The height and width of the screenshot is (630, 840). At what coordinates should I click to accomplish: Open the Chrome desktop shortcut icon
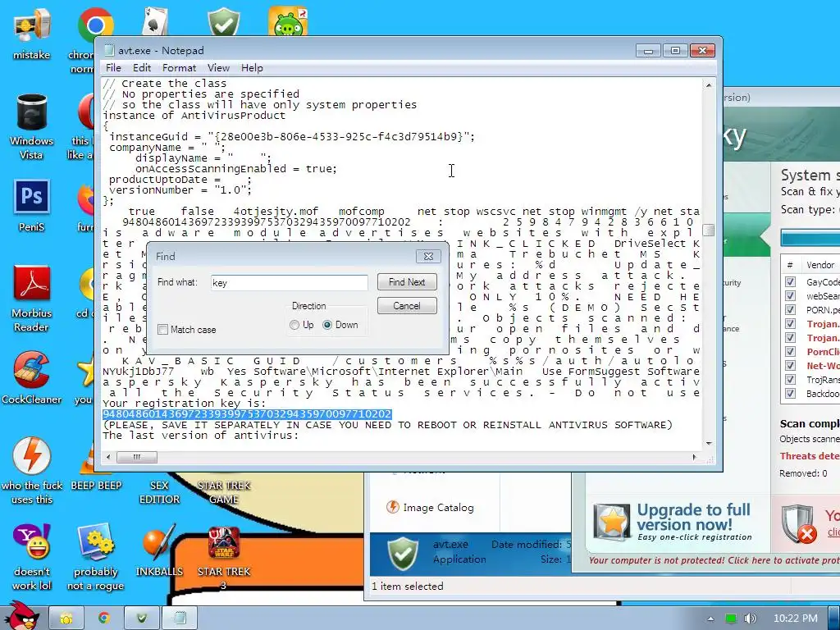95,25
